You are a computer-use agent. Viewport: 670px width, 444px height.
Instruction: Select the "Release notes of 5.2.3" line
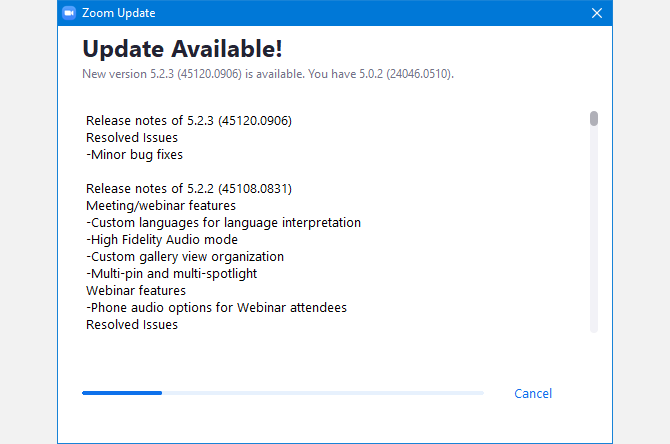[188, 121]
